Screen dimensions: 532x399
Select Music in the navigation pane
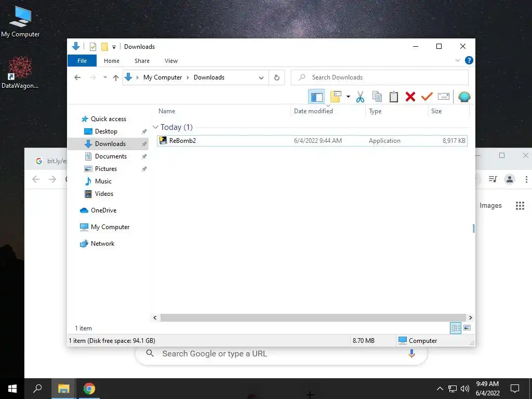(103, 181)
